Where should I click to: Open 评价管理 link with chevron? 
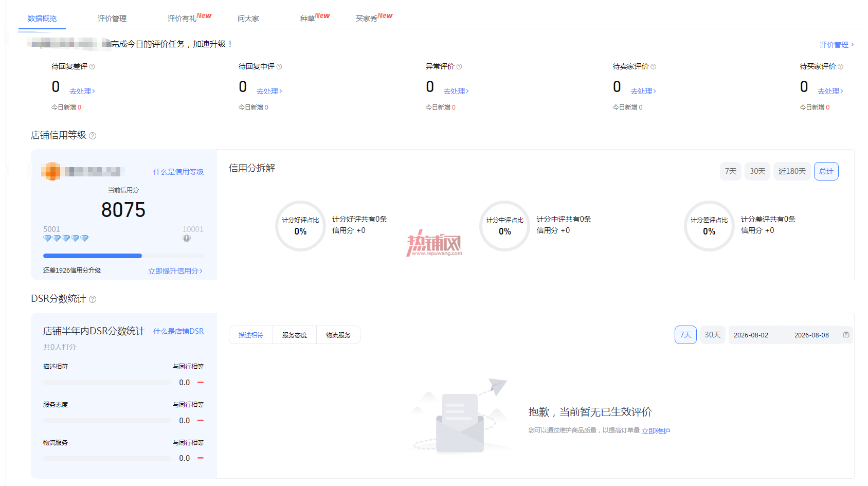837,45
